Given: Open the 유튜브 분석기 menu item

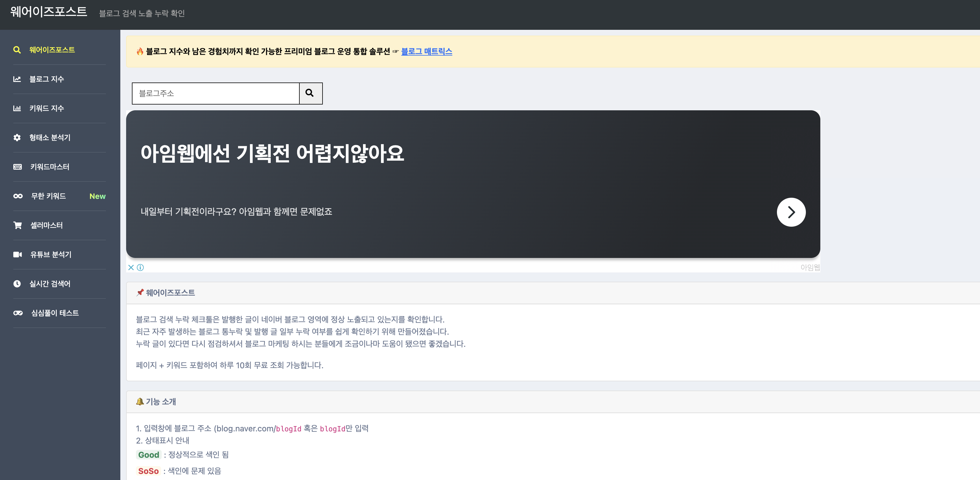Looking at the screenshot, I should click(x=51, y=255).
